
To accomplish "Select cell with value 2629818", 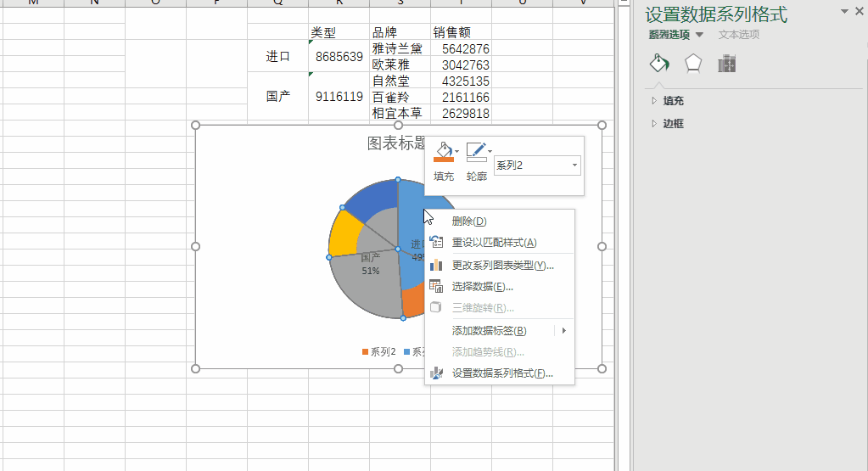I will pos(461,113).
